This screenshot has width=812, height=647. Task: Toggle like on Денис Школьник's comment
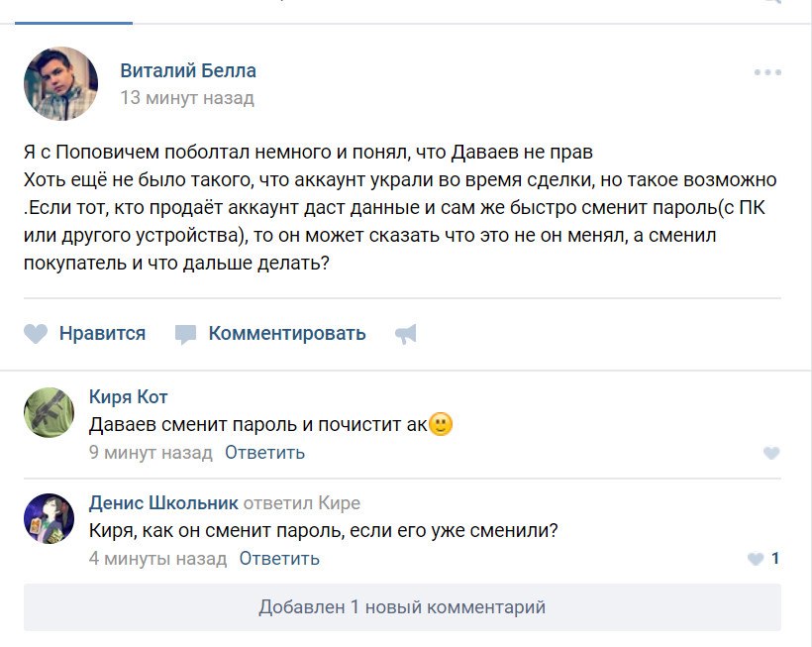pyautogui.click(x=757, y=559)
